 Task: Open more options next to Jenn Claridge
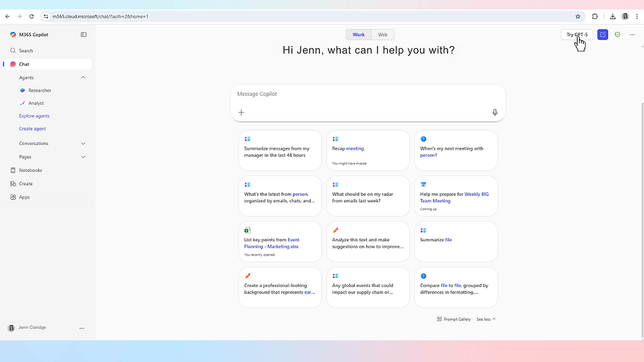point(81,328)
